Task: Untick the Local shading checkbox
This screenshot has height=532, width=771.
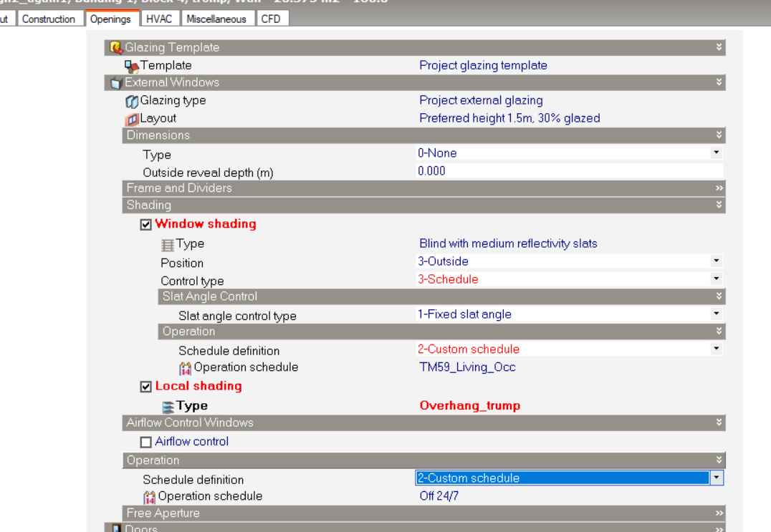Action: [x=145, y=387]
